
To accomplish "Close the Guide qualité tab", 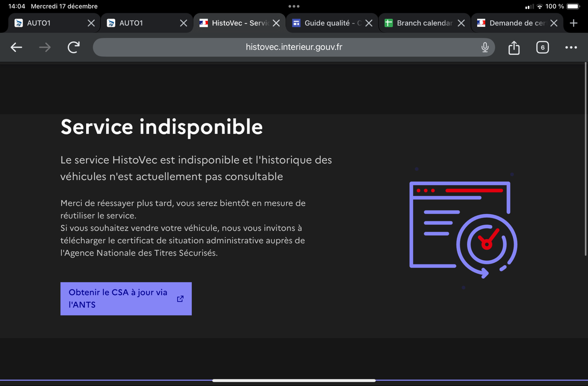I will click(369, 23).
